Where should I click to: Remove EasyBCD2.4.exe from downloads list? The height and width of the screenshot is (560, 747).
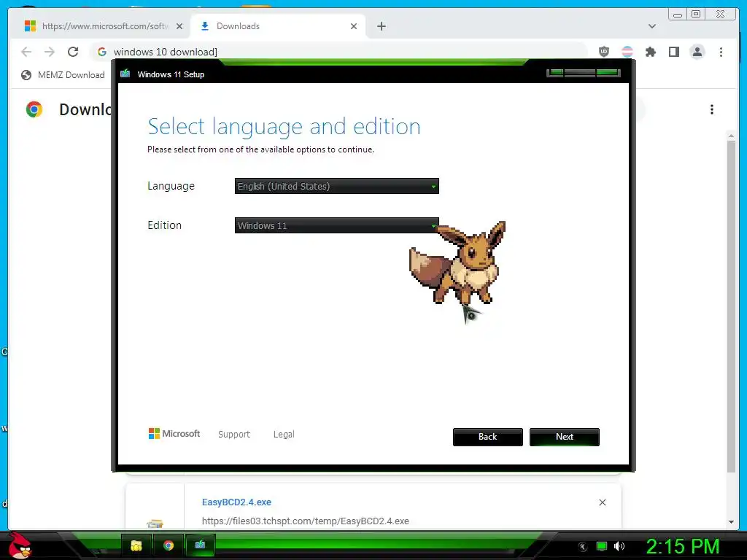tap(602, 502)
